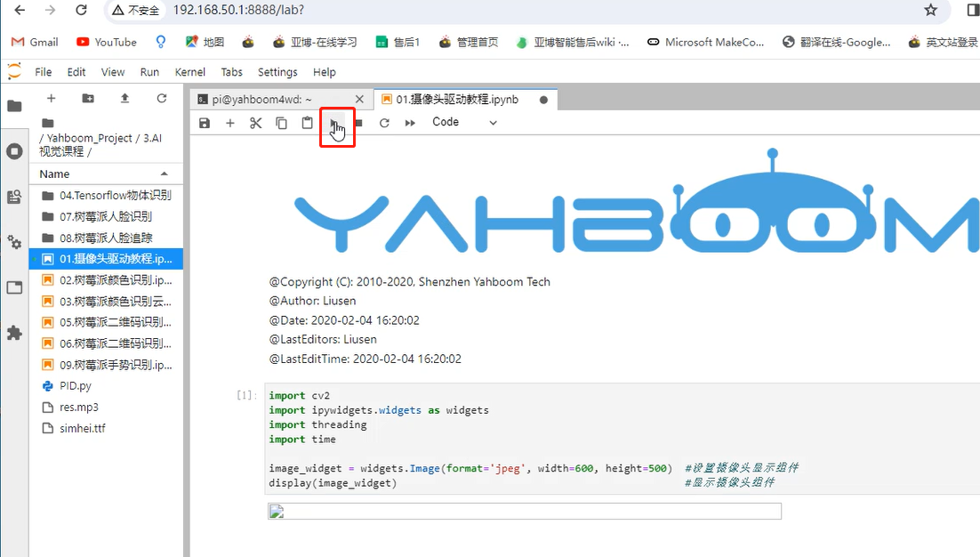Create a new folder in file browser
The height and width of the screenshot is (557, 980).
(88, 98)
